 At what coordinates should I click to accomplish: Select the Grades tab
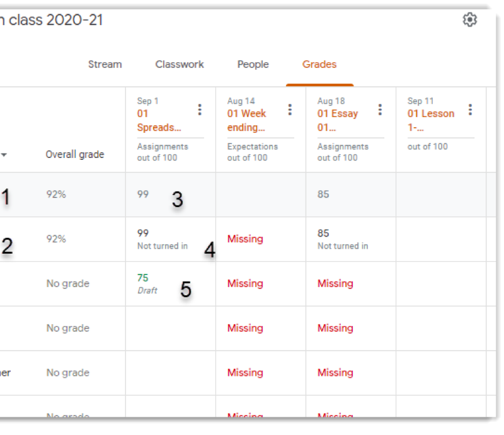pos(319,64)
